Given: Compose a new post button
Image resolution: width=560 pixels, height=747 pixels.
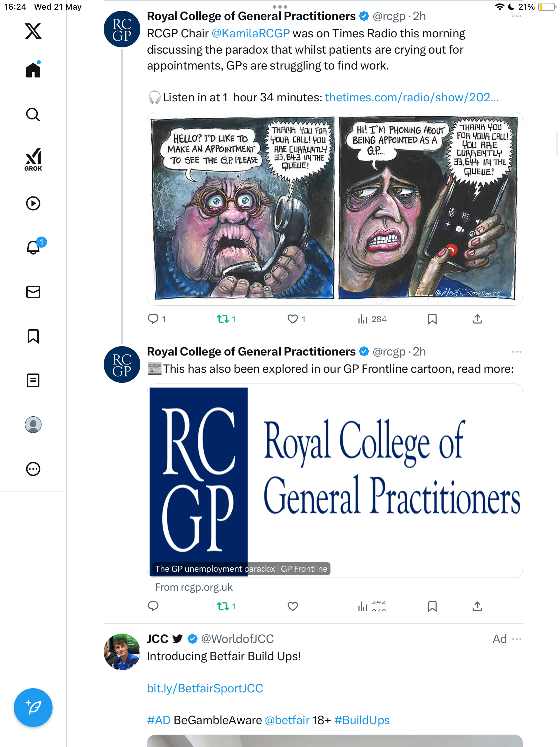Looking at the screenshot, I should (x=33, y=708).
